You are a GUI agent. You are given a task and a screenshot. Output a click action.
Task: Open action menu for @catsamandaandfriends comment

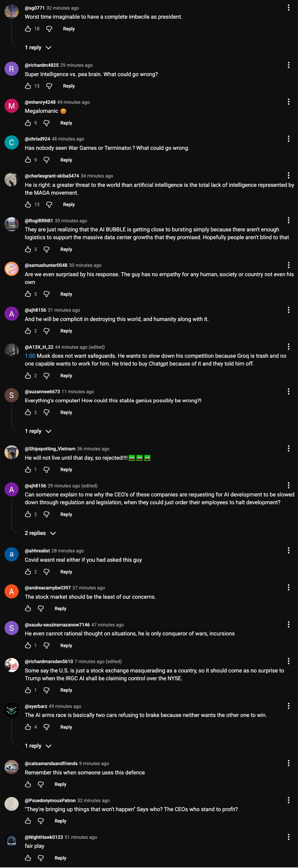tap(289, 763)
